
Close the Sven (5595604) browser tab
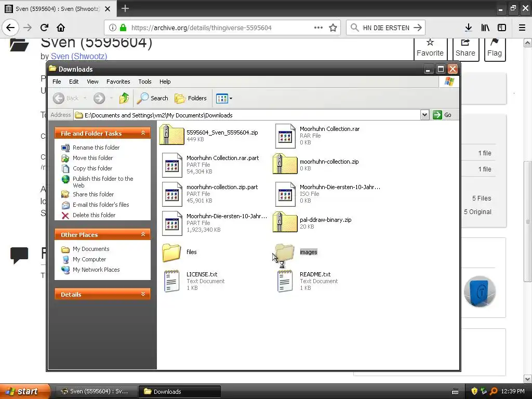(108, 9)
